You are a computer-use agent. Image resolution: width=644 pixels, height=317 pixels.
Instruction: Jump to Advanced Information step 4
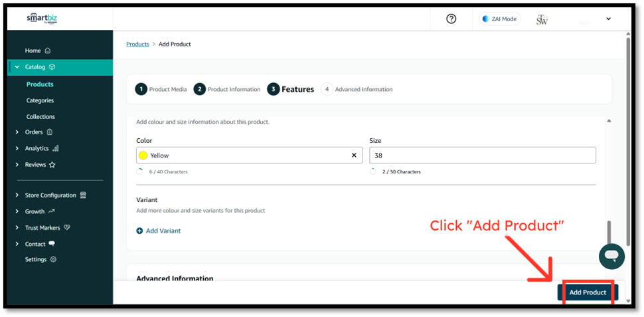[x=357, y=89]
